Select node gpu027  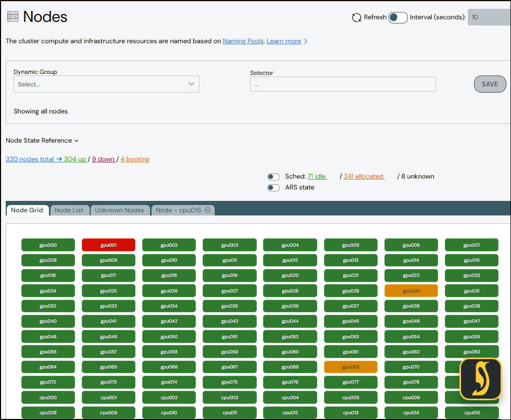[230, 291]
